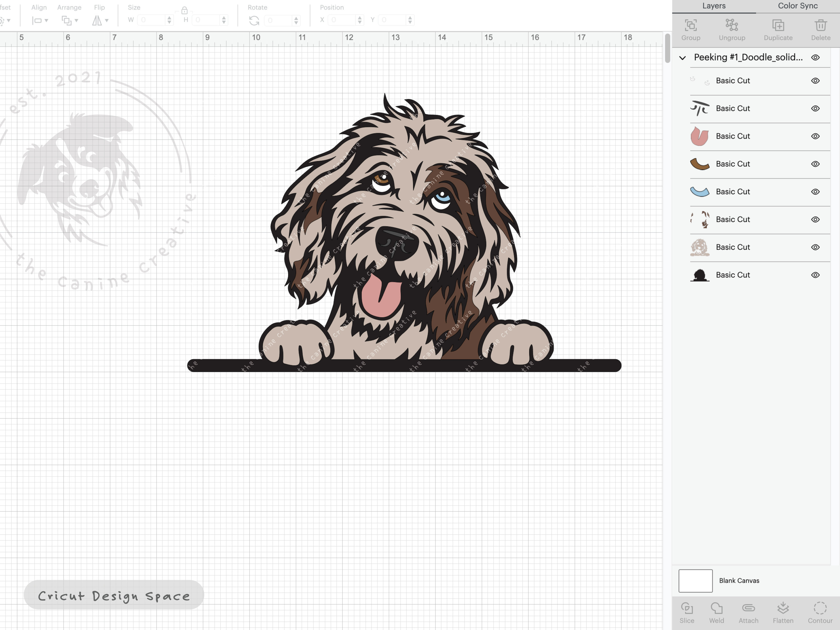
Task: Switch to the Layers tab
Action: click(x=713, y=6)
